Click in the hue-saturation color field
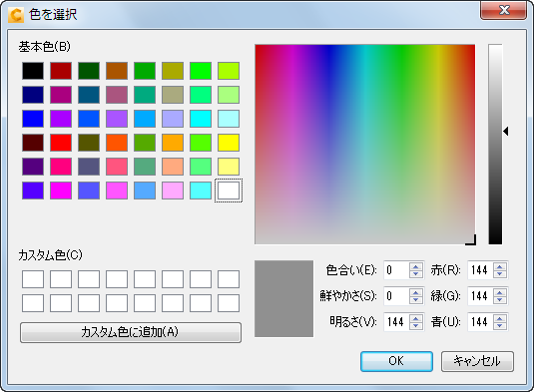 pyautogui.click(x=364, y=144)
